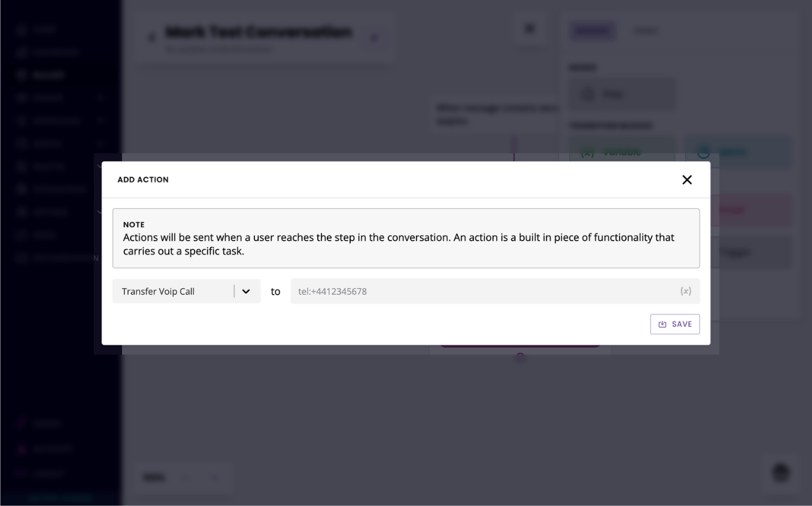Viewport: 812px width, 506px height.
Task: Click the blurred X button above the canvas
Action: click(530, 29)
